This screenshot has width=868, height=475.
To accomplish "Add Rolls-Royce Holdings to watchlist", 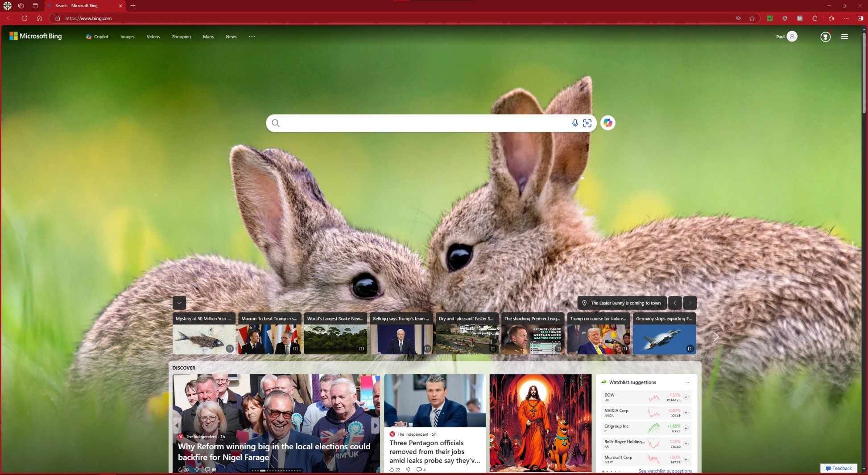I will 686,444.
